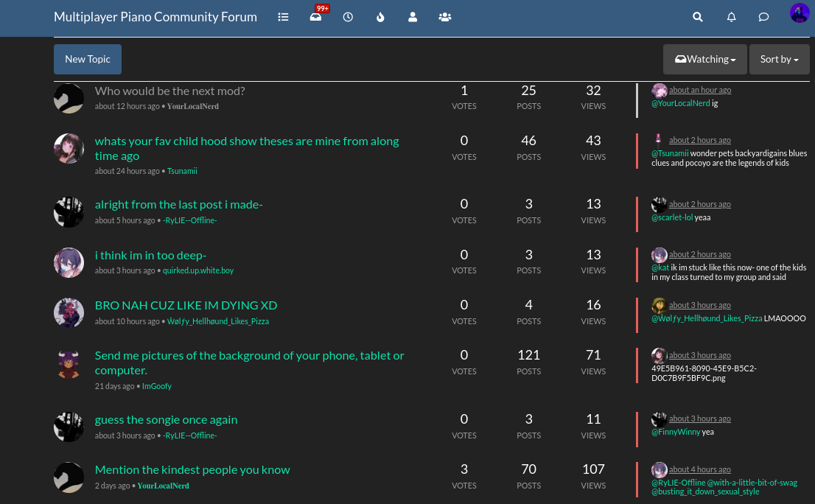Open the notifications bell icon
Image resolution: width=815 pixels, height=504 pixels.
[x=731, y=17]
